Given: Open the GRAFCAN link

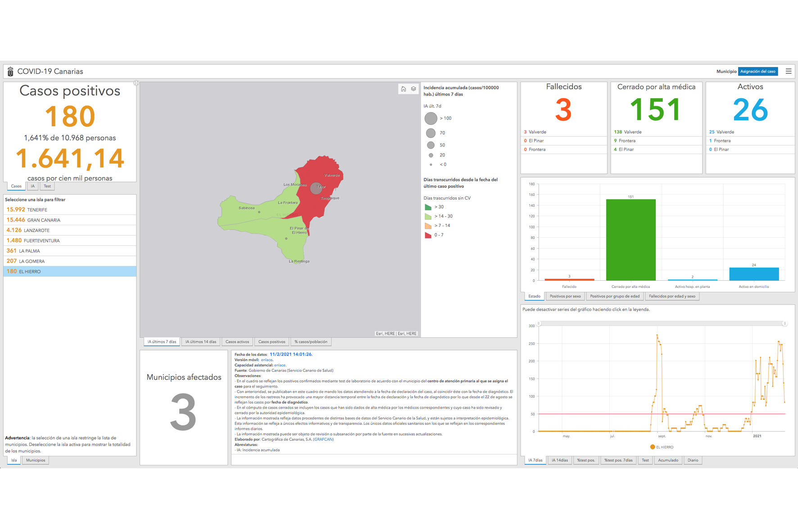Looking at the screenshot, I should click(323, 440).
